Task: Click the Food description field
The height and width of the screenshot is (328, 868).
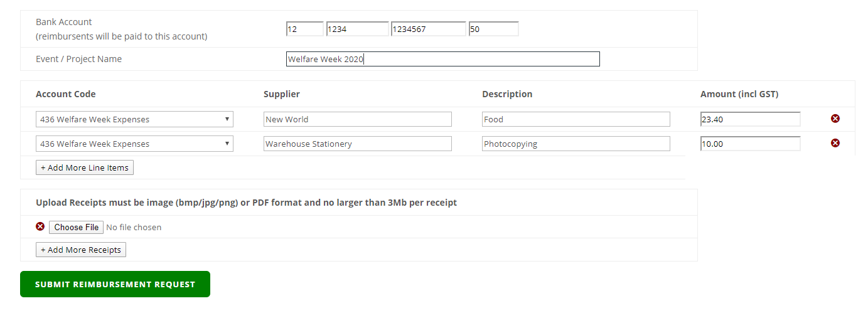Action: (576, 119)
